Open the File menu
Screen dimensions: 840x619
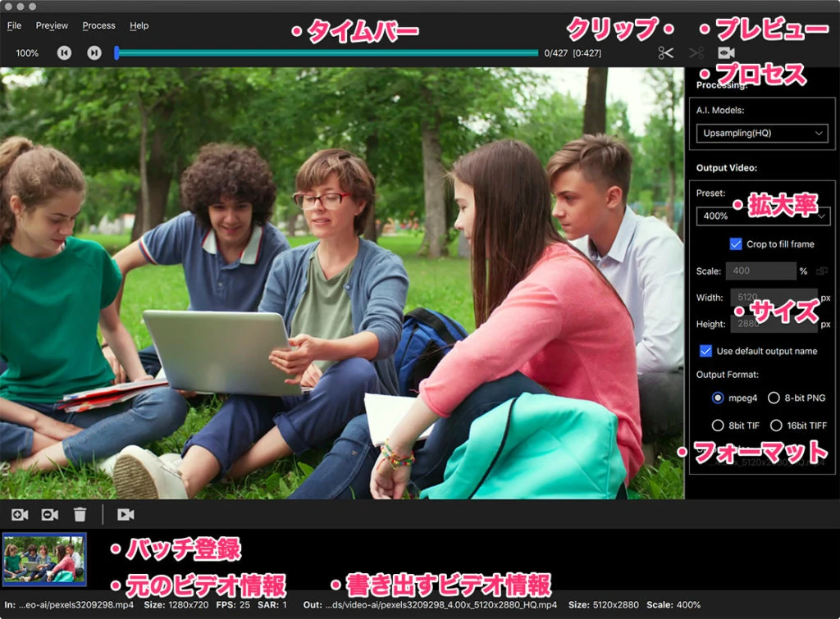[x=14, y=25]
